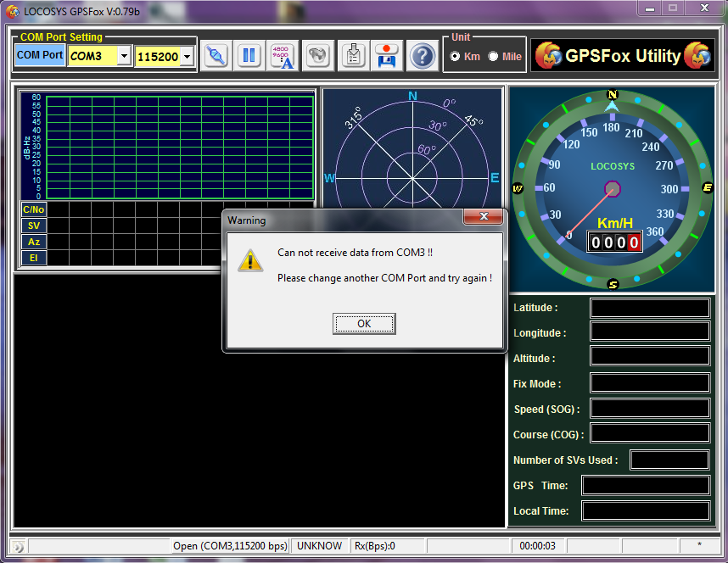Viewport: 728px width, 563px height.
Task: Click the W label on sky plot
Action: click(x=329, y=178)
